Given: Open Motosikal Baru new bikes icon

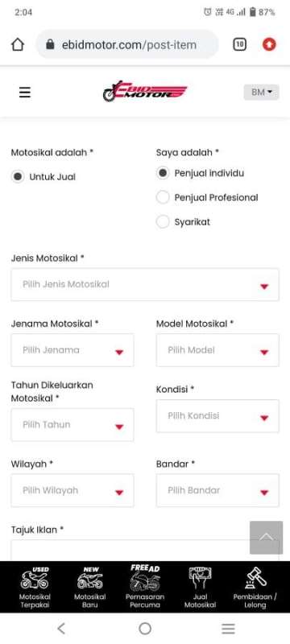Looking at the screenshot, I should point(90,588).
